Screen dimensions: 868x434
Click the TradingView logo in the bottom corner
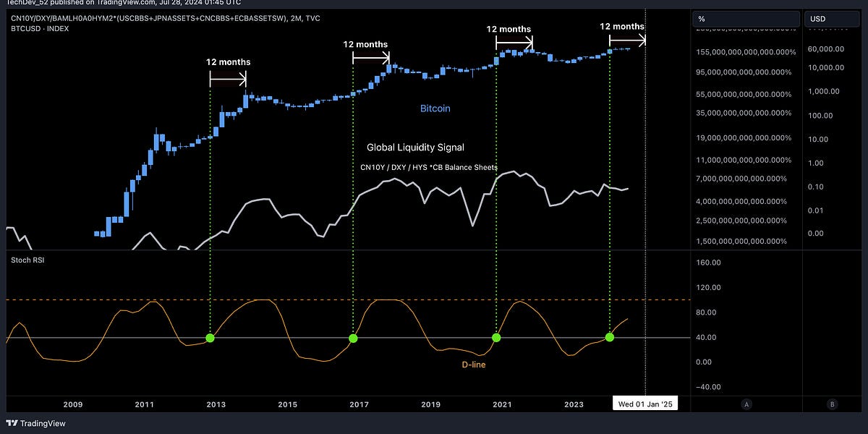pos(34,423)
